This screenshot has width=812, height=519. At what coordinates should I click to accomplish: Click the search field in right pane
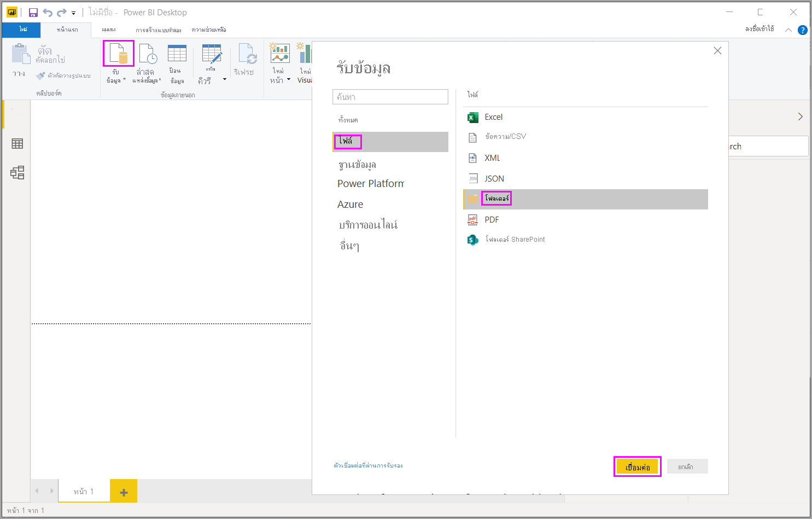[768, 146]
